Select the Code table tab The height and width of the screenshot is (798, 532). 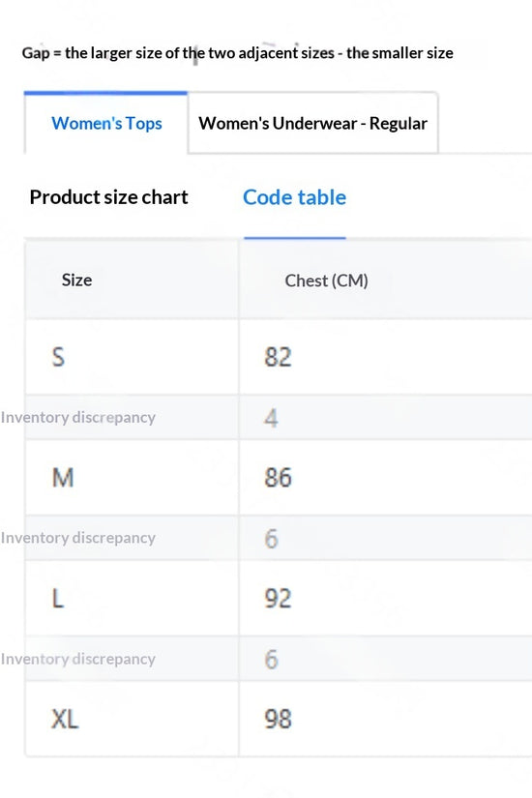click(295, 197)
